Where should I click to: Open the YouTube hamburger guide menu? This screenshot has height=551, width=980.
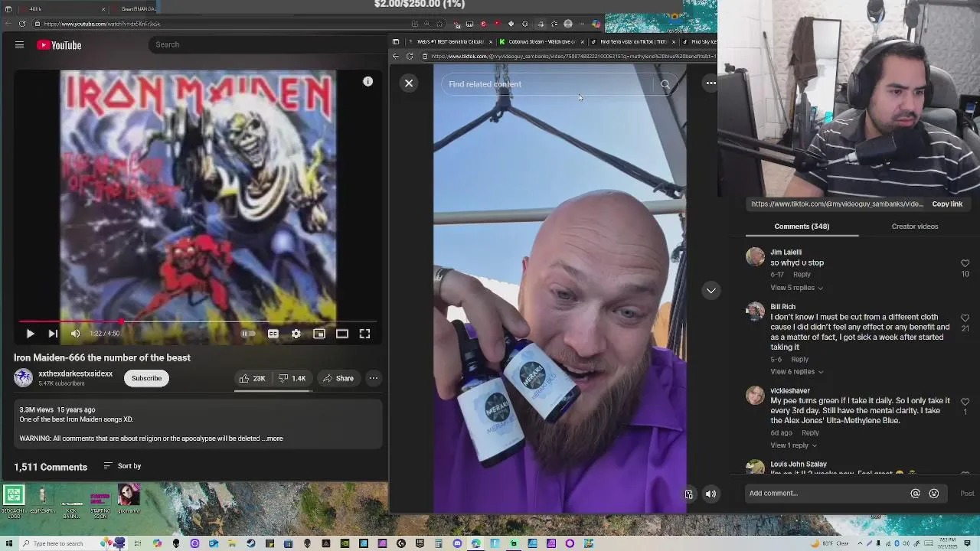[19, 45]
